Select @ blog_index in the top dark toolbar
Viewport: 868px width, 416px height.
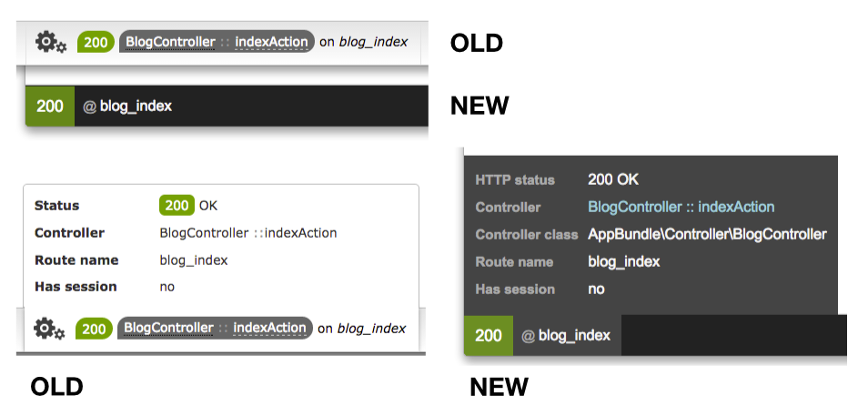pos(127,106)
